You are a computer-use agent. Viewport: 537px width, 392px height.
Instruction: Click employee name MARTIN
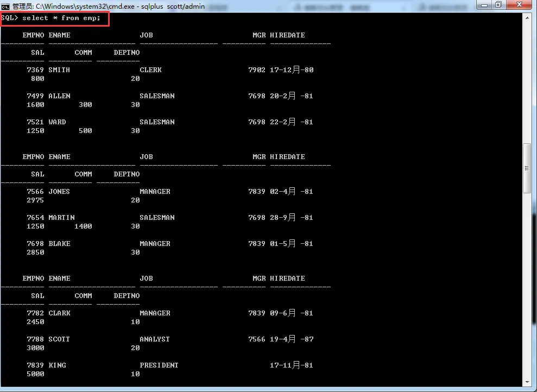(x=62, y=217)
